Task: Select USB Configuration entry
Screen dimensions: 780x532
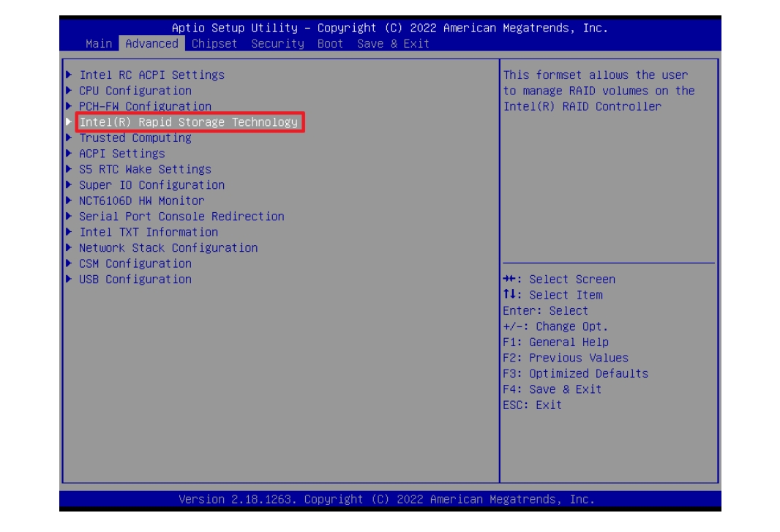Action: (135, 280)
